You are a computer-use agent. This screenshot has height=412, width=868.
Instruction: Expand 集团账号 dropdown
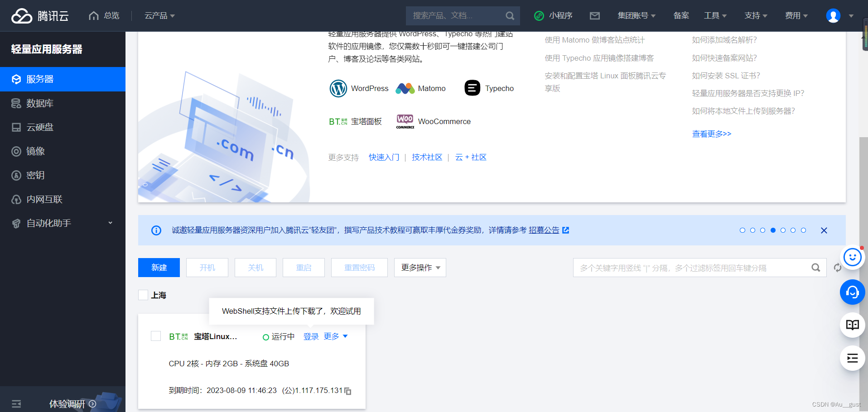[637, 16]
